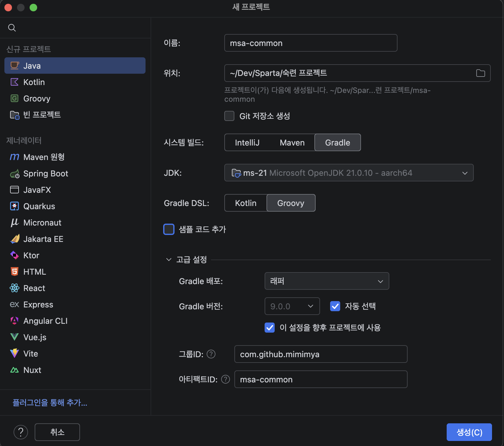Screen dimensions: 504x446
Task: Collapse the advanced settings section
Action: pos(169,260)
